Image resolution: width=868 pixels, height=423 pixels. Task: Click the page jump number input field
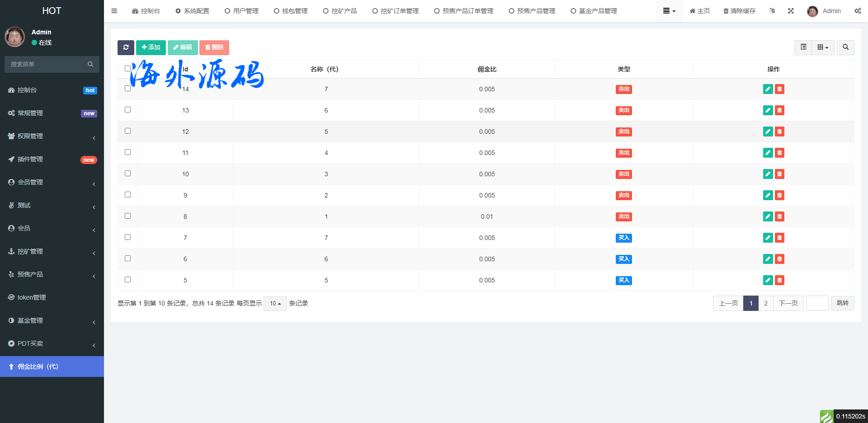[x=817, y=303]
